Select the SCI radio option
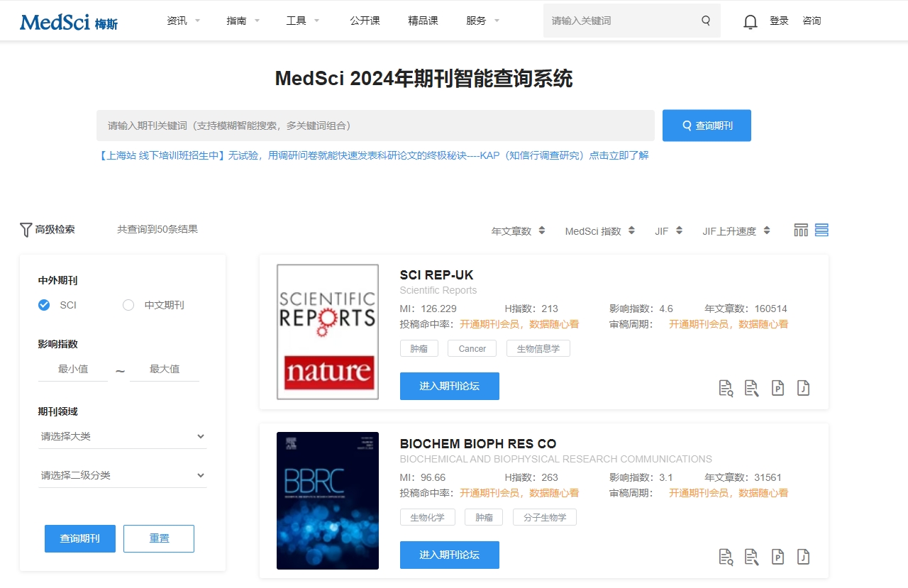Screen dimensions: 908x588 [44, 305]
